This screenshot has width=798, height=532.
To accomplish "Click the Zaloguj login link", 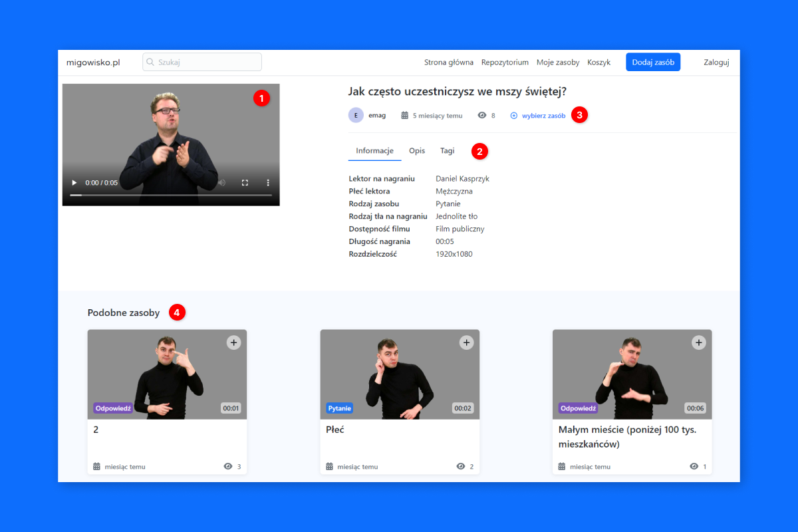I will (x=716, y=63).
